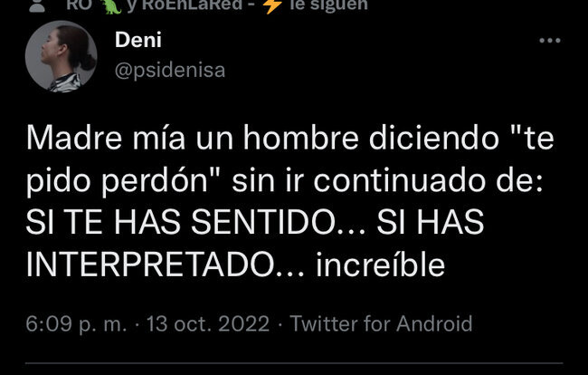Click the 'SI TE HAS SENTIDO...' text
Viewport: 588px width, 375px height.
tap(195, 223)
